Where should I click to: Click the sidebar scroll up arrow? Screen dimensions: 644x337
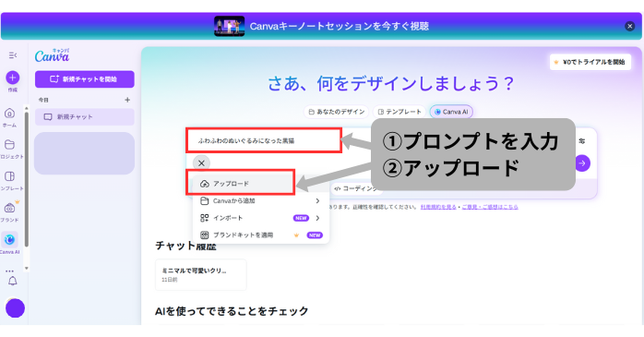26,109
